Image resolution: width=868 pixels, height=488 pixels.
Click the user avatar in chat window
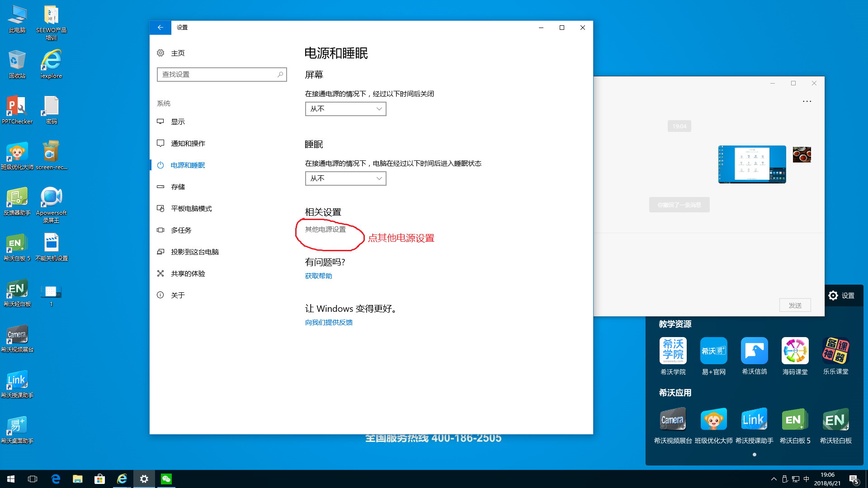pos(802,155)
